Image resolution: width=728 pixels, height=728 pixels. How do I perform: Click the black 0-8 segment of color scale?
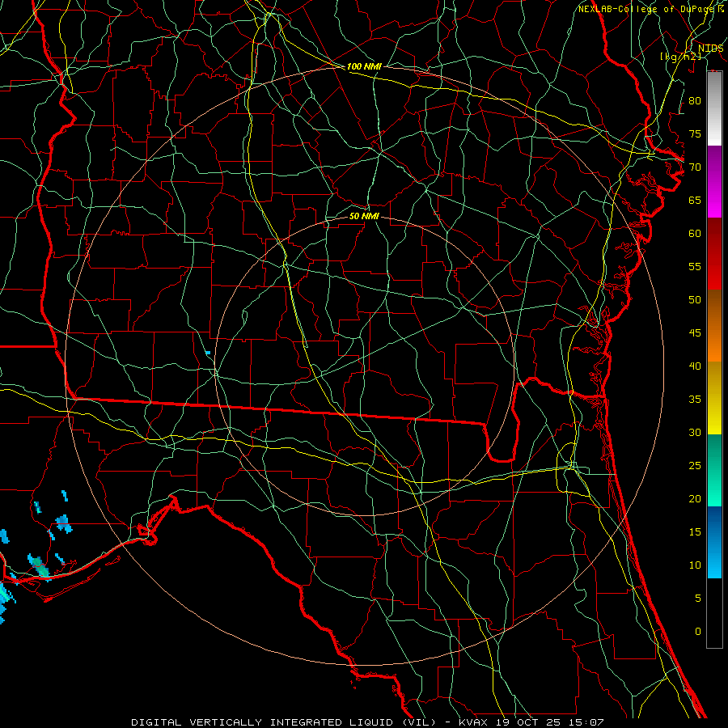(714, 613)
